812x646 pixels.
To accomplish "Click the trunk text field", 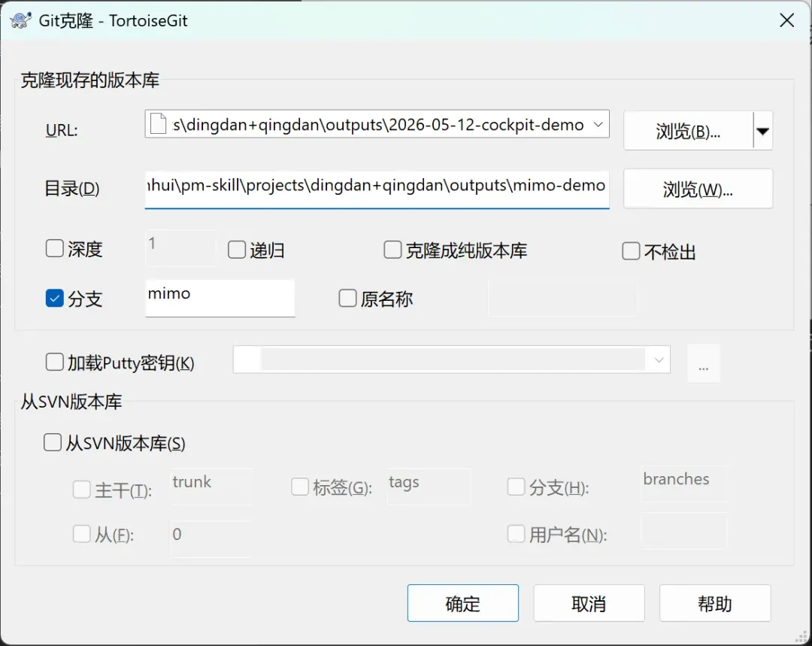I will (x=211, y=486).
